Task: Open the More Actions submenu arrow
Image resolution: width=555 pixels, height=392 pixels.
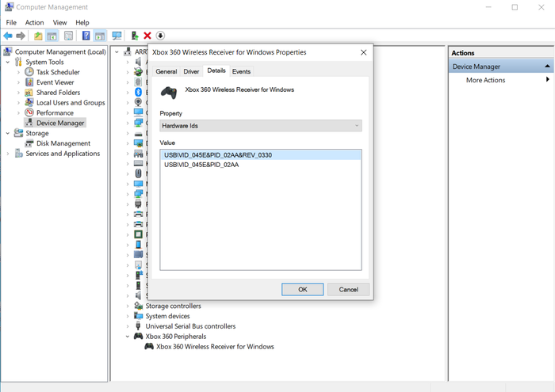Action: (547, 79)
